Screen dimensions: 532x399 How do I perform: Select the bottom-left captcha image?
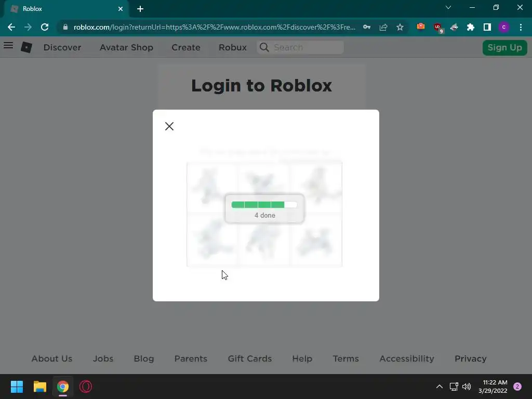pos(212,240)
